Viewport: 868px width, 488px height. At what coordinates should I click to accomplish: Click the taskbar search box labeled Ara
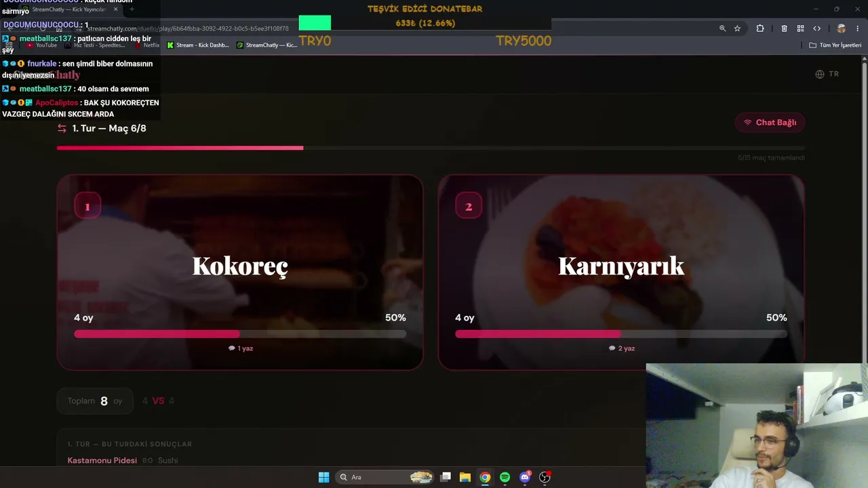click(x=384, y=477)
